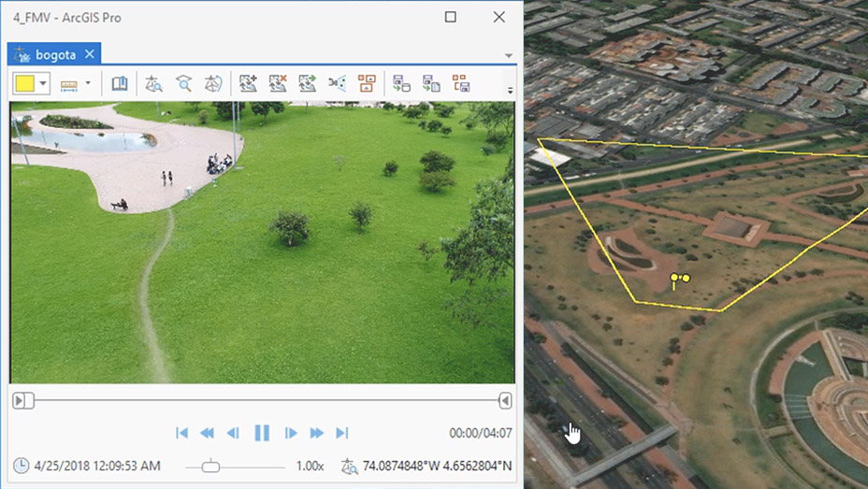The image size is (868, 489).
Task: Click the 74.0874848°W 4.6562804°N coordinate text
Action: (x=438, y=466)
